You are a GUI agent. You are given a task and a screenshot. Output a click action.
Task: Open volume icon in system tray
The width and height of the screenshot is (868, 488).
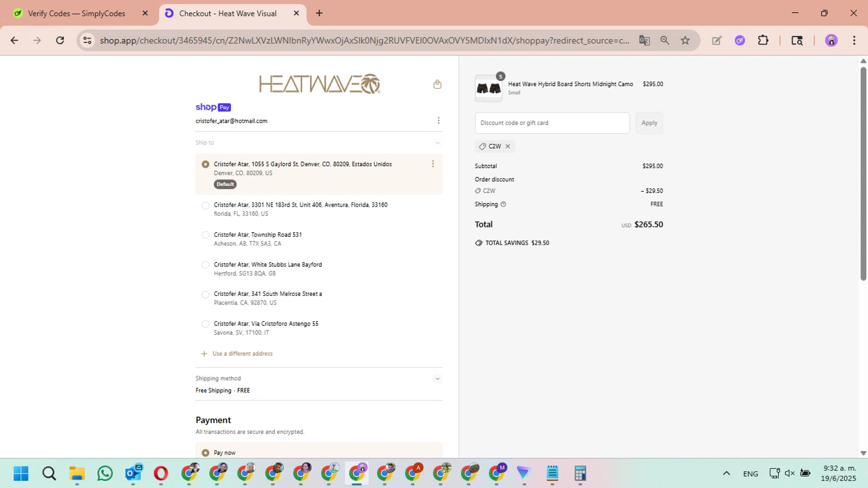tap(790, 474)
